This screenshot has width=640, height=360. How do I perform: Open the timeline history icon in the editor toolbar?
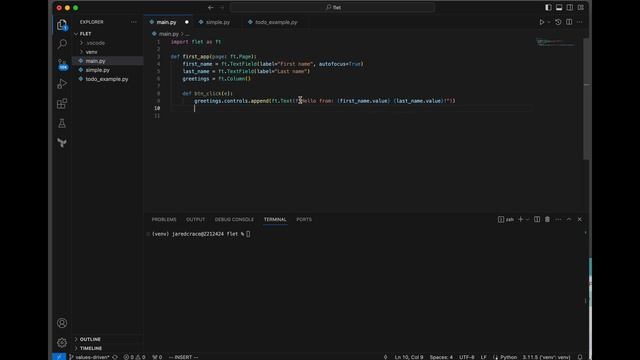point(558,22)
